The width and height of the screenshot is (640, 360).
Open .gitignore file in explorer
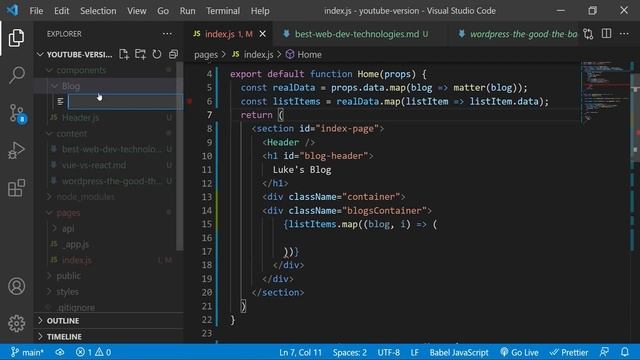click(76, 307)
